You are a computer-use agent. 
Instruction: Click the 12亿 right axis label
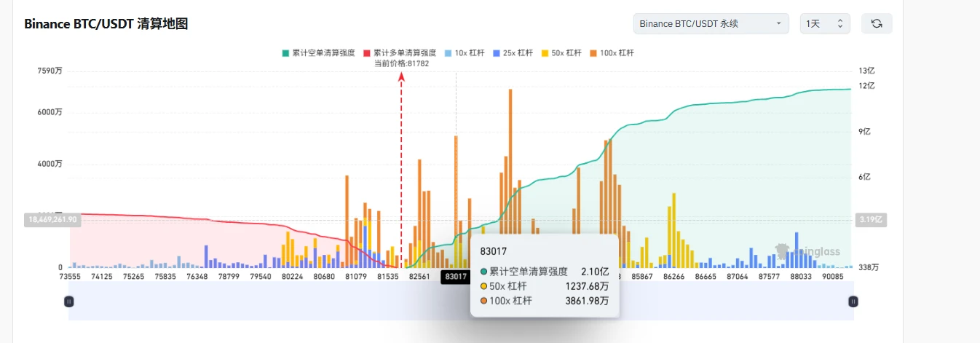coord(866,86)
